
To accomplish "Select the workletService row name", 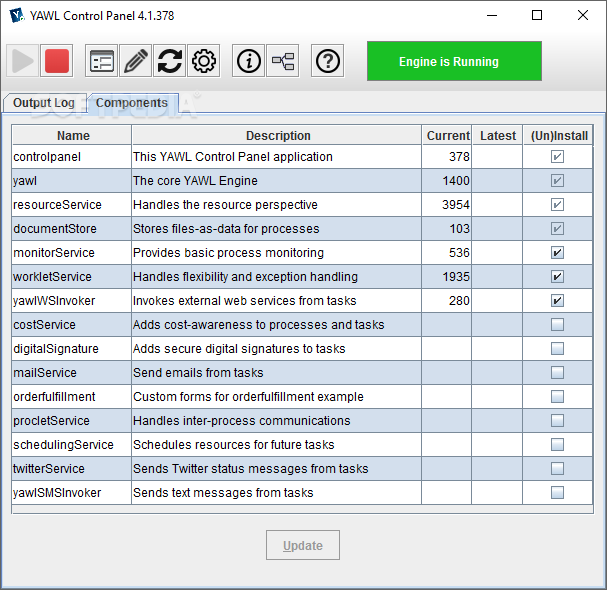I will (72, 277).
